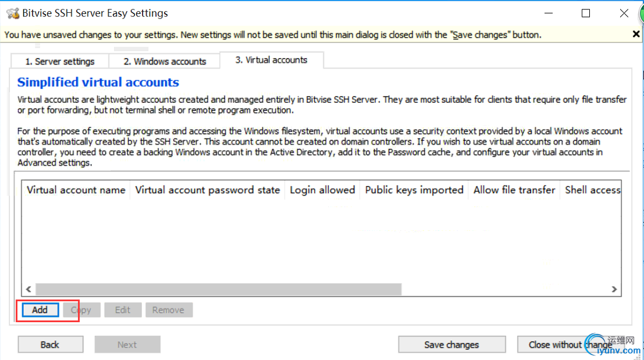Add a new virtual account
644x360 pixels.
(x=40, y=310)
